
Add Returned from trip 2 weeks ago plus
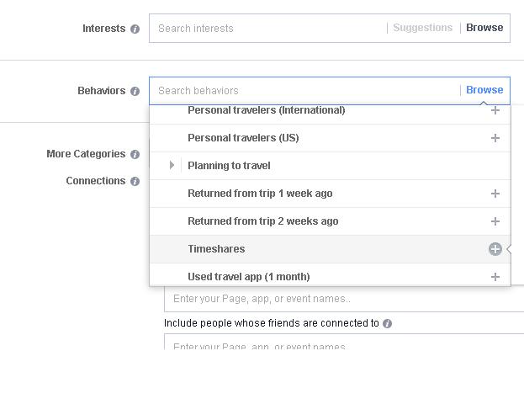click(x=495, y=221)
